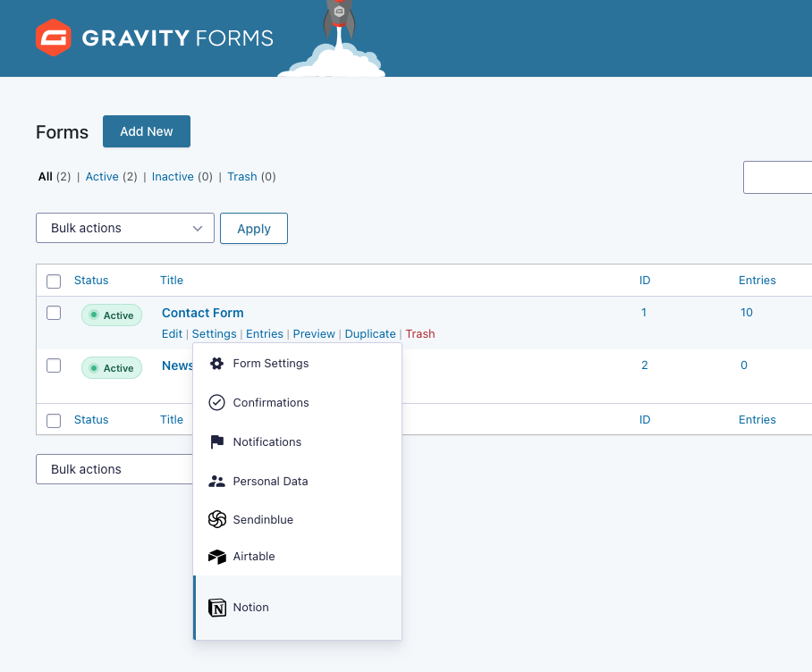Choose Confirmations in the settings menu

pyautogui.click(x=297, y=402)
